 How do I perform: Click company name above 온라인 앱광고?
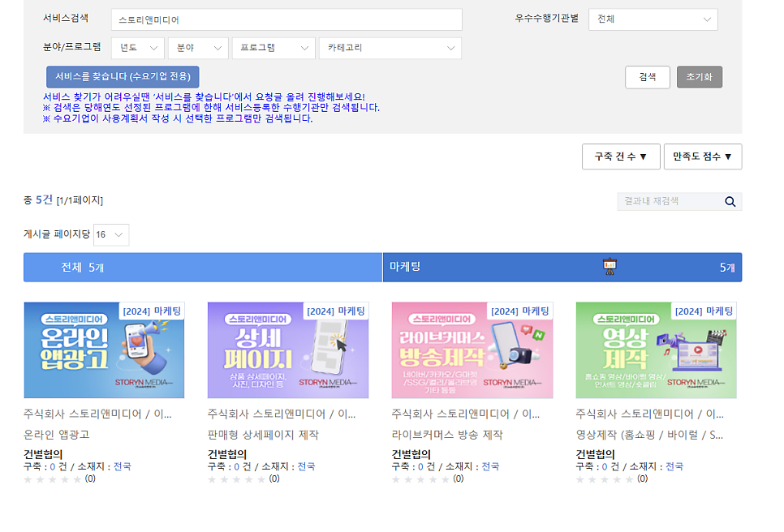point(97,414)
